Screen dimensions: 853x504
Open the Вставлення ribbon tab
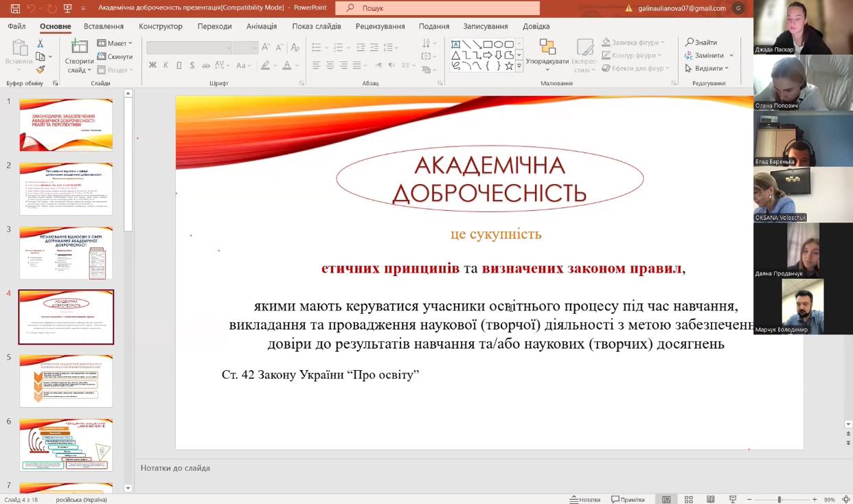tap(104, 26)
